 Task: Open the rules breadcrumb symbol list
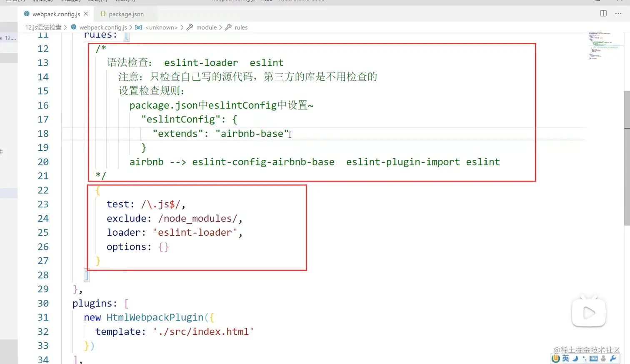tap(236, 27)
